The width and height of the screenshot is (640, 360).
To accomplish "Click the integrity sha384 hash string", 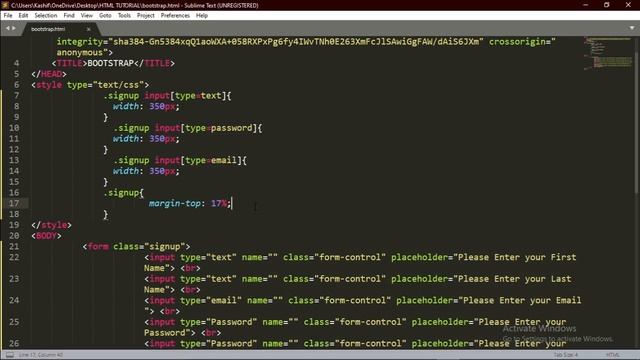I will (296, 42).
